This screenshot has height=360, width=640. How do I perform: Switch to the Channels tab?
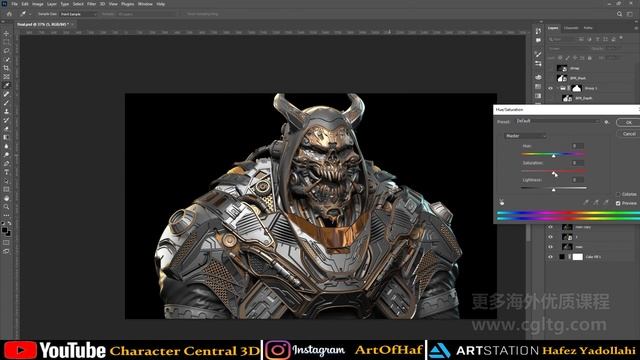(x=571, y=28)
